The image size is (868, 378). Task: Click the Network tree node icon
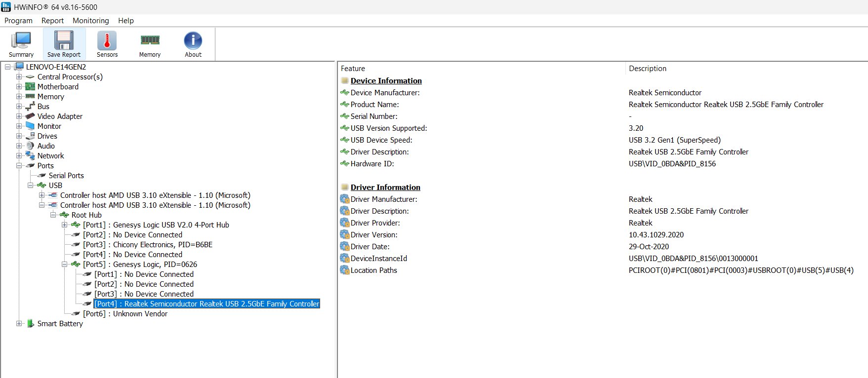pyautogui.click(x=30, y=155)
